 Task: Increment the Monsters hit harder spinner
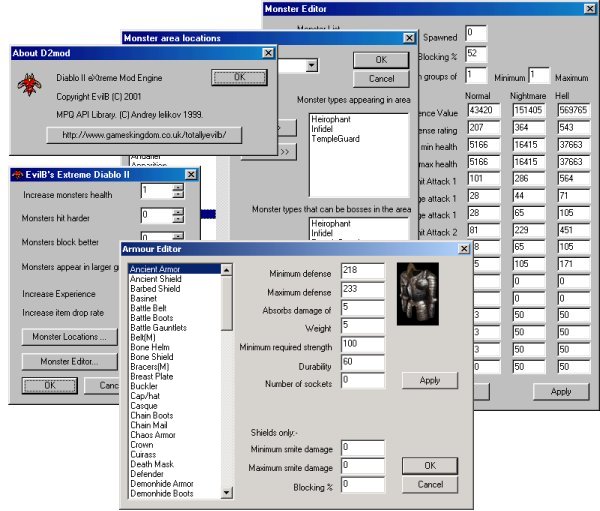pos(178,212)
